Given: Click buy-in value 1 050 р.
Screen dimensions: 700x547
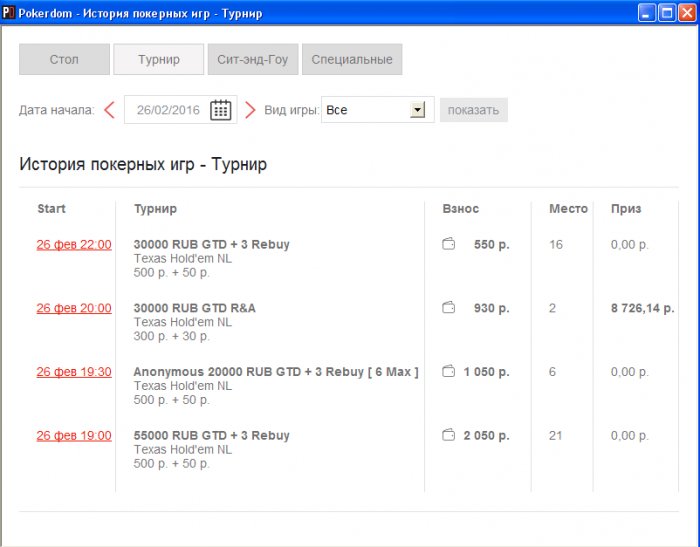Looking at the screenshot, I should point(486,372).
